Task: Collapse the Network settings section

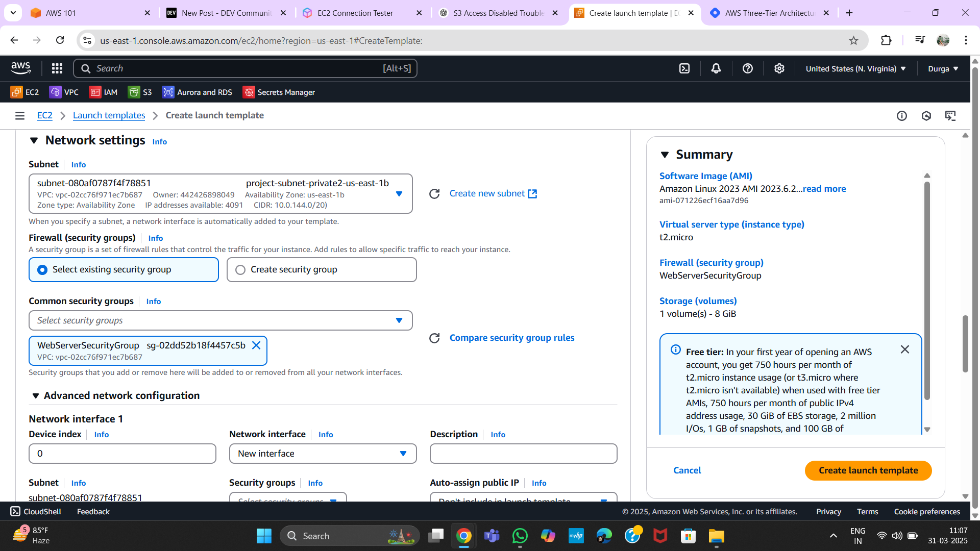Action: pos(34,140)
